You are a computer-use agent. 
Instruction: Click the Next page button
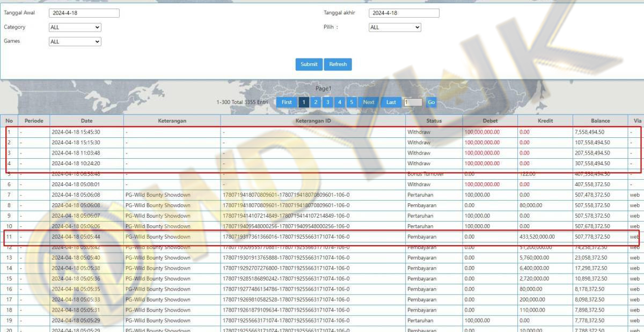click(369, 102)
